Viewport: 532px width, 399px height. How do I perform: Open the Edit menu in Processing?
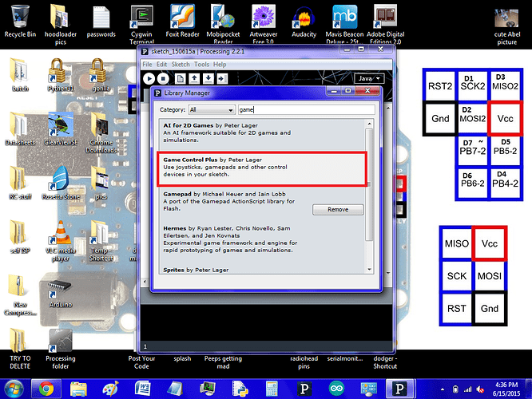tap(161, 65)
